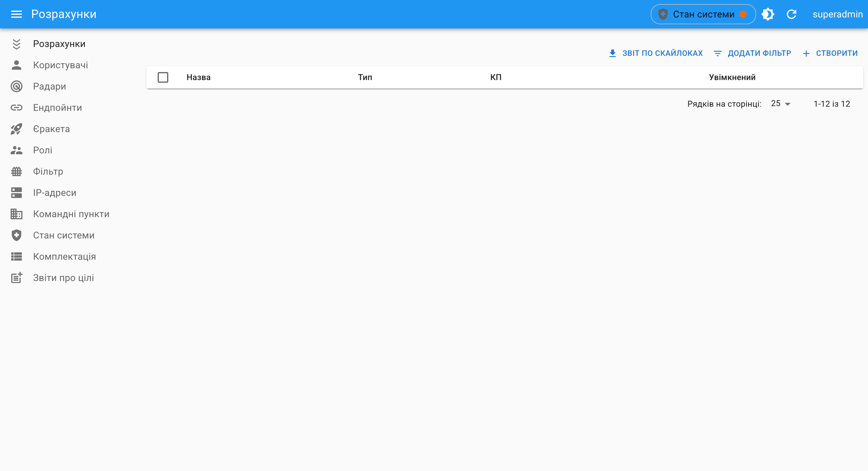Click Створити button
Image resolution: width=868 pixels, height=471 pixels.
click(830, 53)
